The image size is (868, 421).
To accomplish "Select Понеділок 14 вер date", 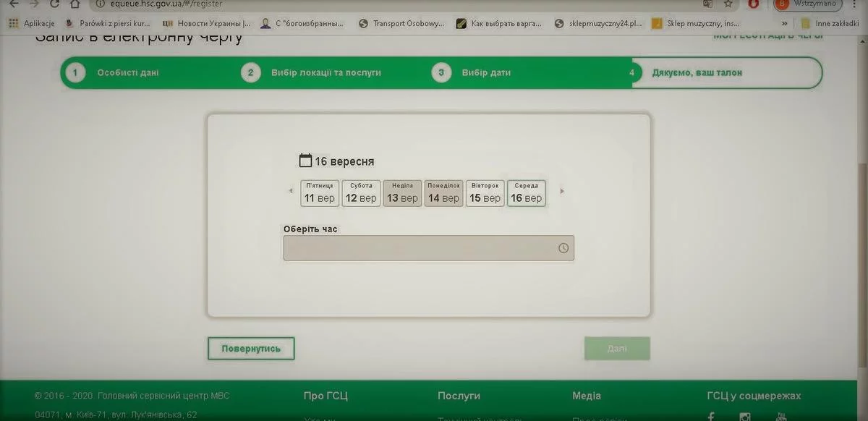I will (443, 193).
